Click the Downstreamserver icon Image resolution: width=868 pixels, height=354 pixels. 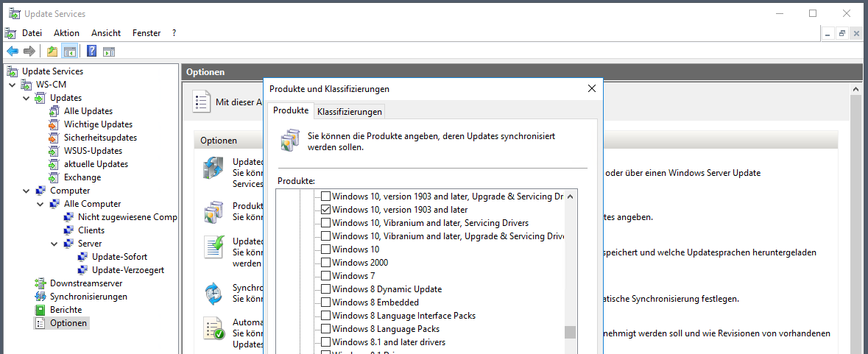click(40, 283)
